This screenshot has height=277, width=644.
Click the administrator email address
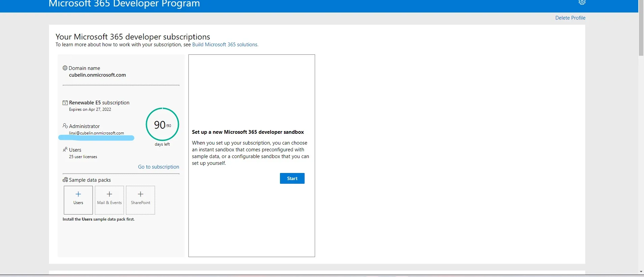[x=97, y=133]
